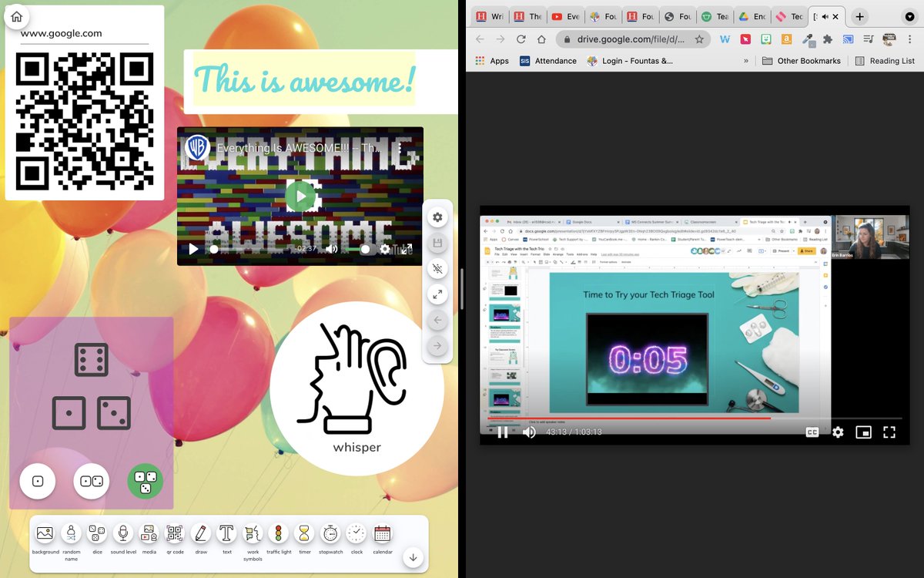
Task: Reload the Chrome page
Action: [x=521, y=39]
